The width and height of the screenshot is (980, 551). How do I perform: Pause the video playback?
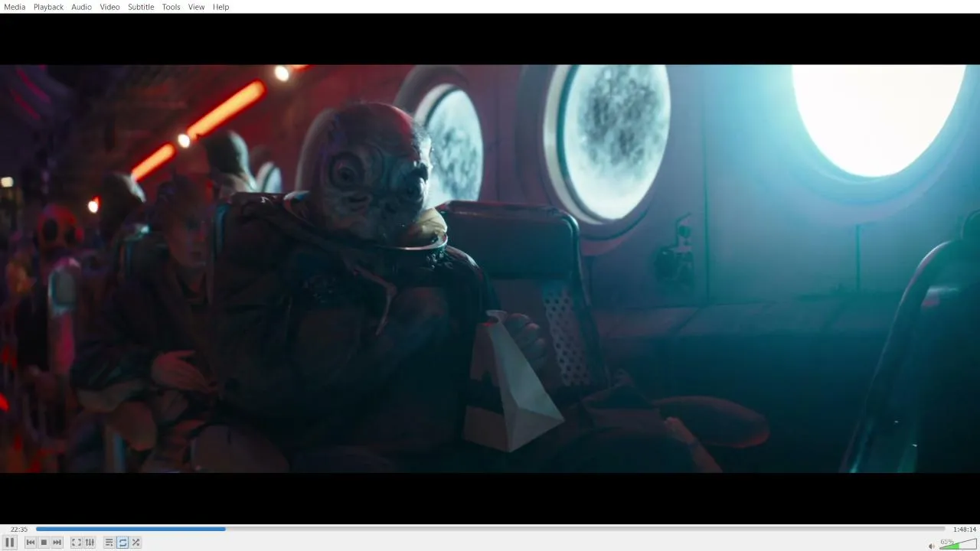[x=10, y=543]
